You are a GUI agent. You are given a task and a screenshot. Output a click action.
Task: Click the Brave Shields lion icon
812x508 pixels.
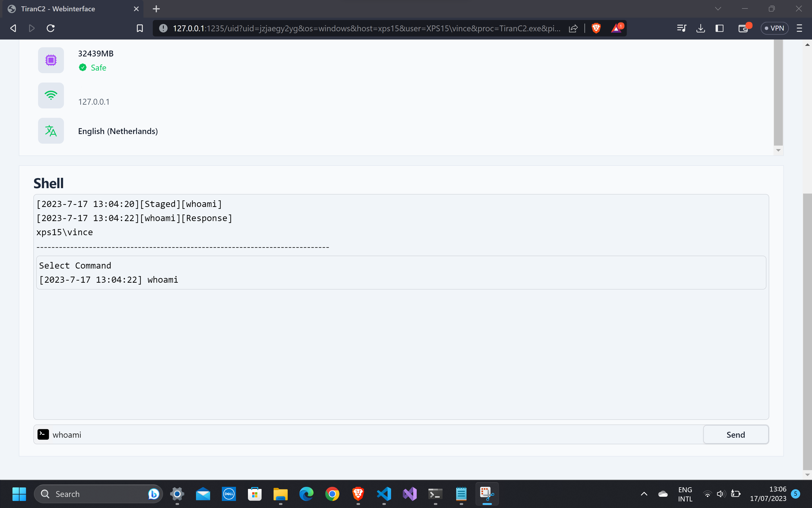(596, 28)
